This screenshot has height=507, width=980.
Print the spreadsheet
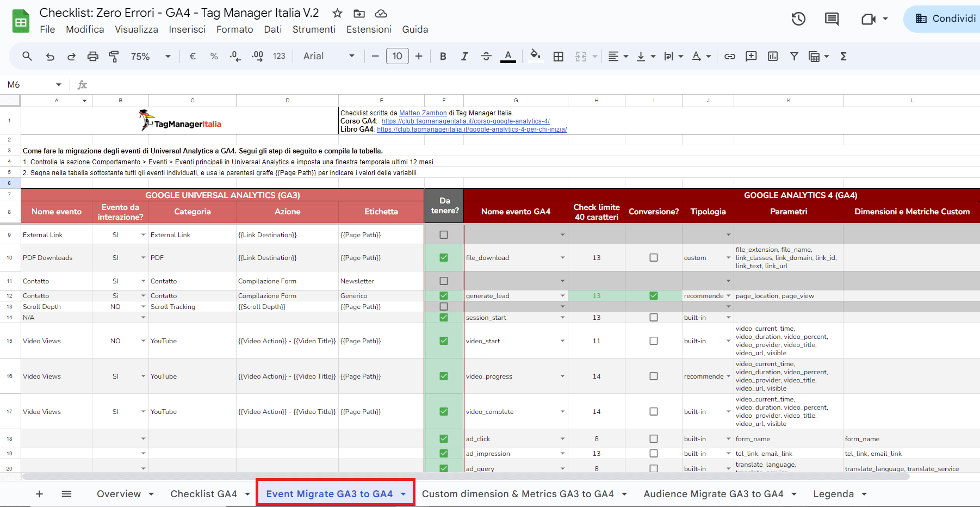tap(93, 56)
